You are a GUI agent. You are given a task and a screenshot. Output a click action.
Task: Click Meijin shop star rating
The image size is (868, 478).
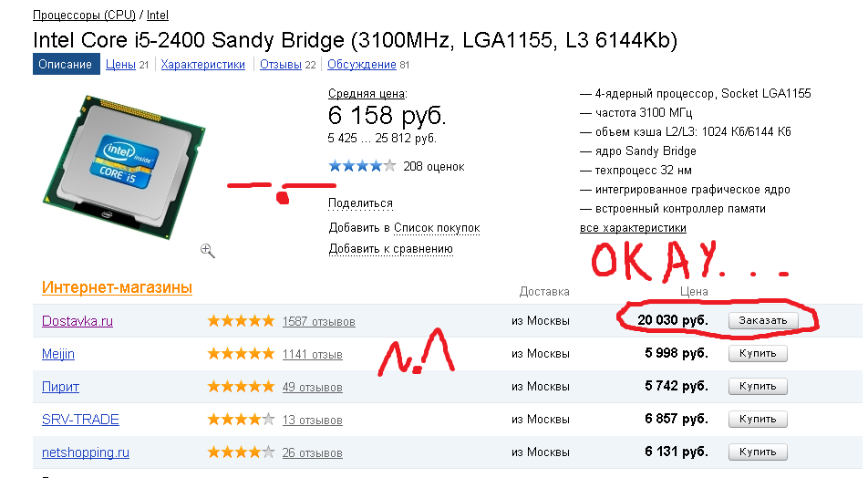[x=241, y=353]
